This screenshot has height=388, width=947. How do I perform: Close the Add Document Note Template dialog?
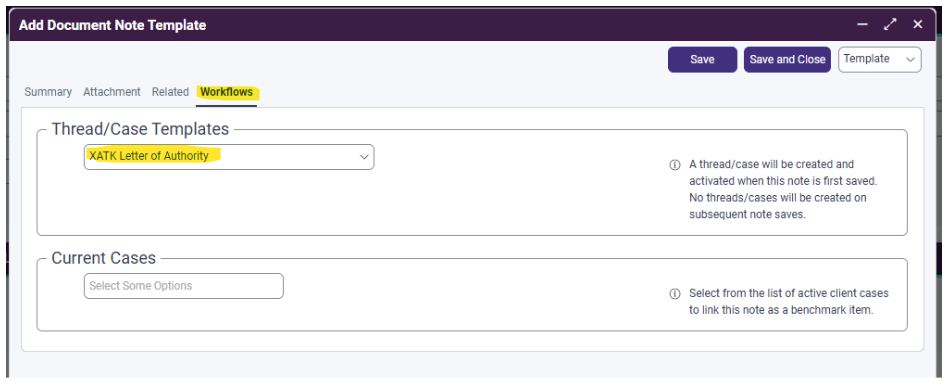918,25
